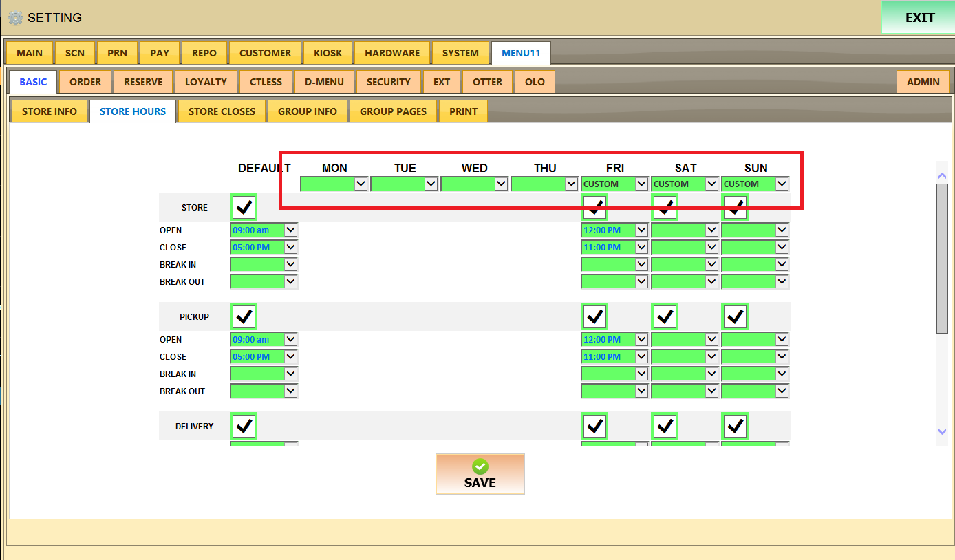955x560 pixels.
Task: Select the HARDWARE tab
Action: [x=392, y=53]
